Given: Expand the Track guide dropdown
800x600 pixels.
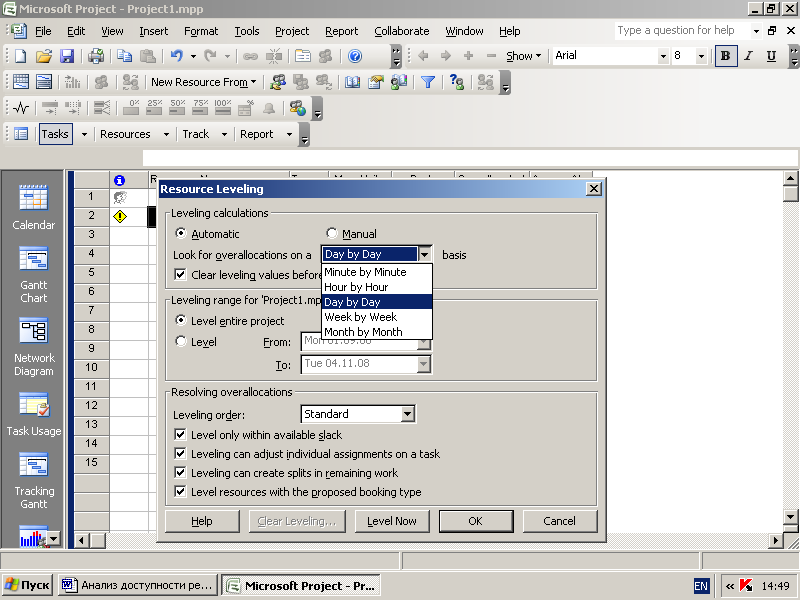Looking at the screenshot, I should [x=224, y=134].
